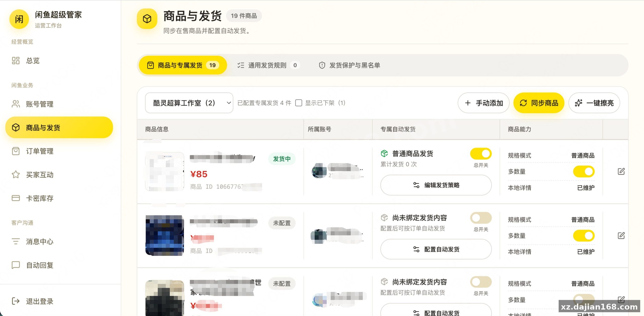Click account avatar in second product row
Image resolution: width=644 pixels, height=316 pixels.
click(318, 236)
